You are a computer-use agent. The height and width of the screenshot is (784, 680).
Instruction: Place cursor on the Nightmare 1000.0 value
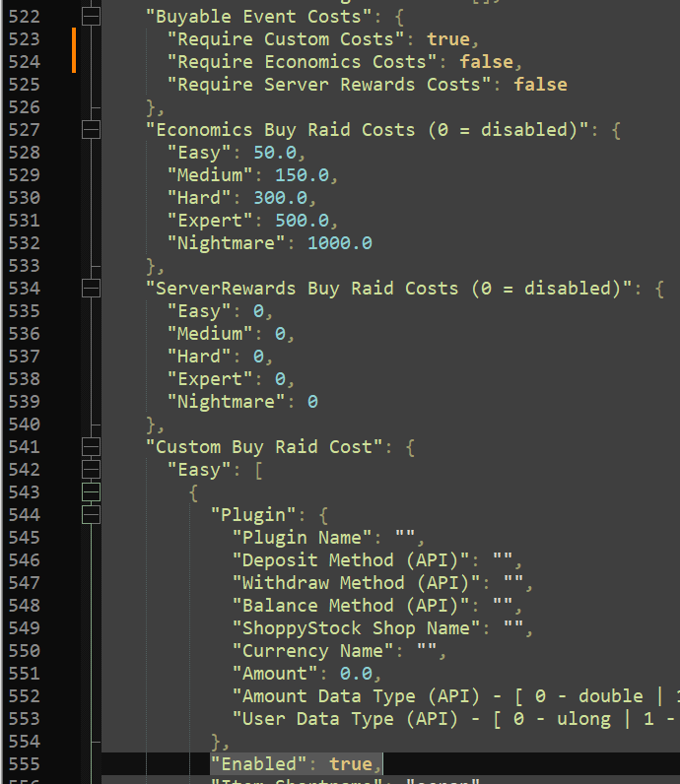[x=339, y=243]
